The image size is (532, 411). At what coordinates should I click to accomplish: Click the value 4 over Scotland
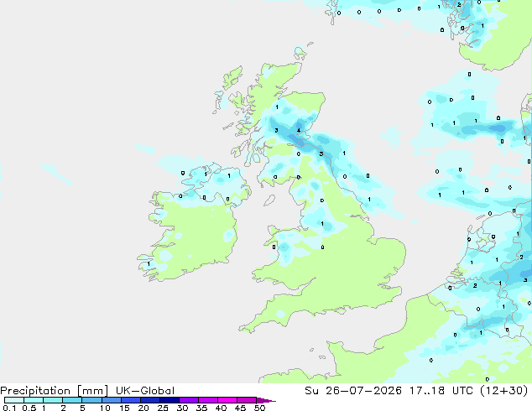tap(299, 130)
